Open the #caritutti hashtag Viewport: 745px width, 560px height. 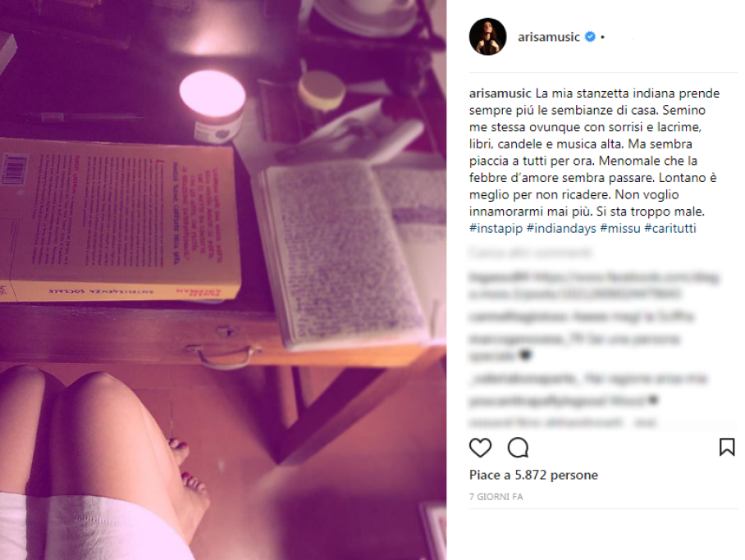pos(670,229)
